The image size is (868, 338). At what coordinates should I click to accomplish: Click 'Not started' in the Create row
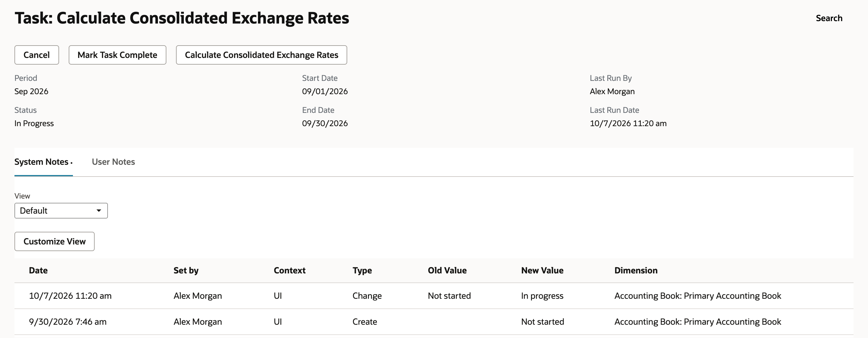tap(542, 322)
